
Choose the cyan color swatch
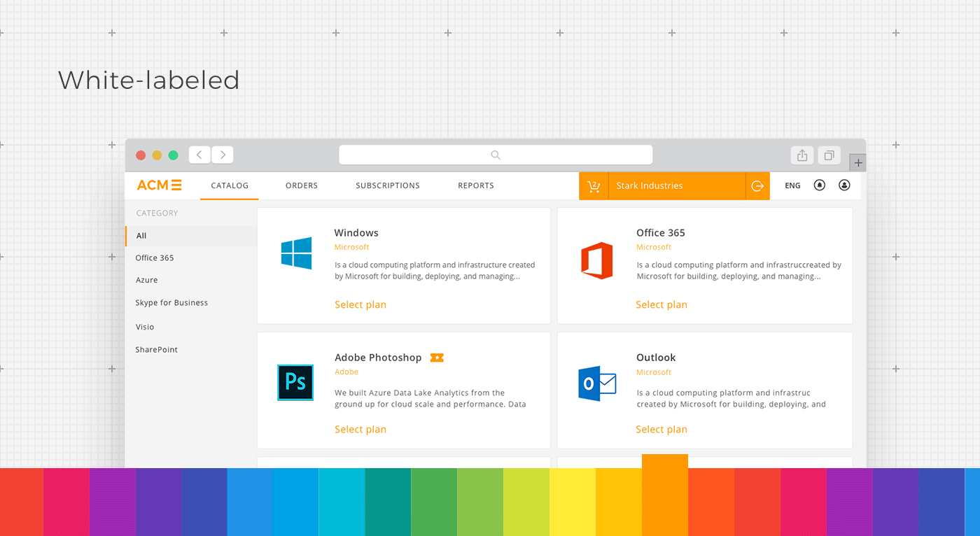[342, 502]
